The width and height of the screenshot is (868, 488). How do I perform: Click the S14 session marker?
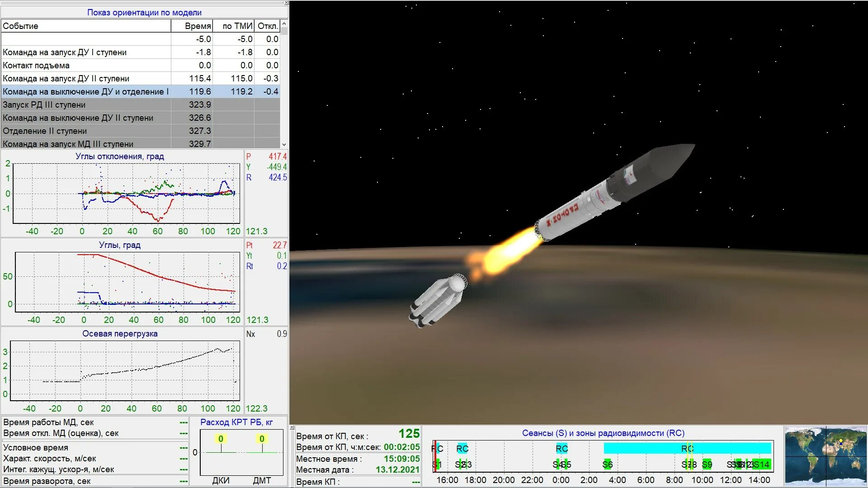click(761, 464)
